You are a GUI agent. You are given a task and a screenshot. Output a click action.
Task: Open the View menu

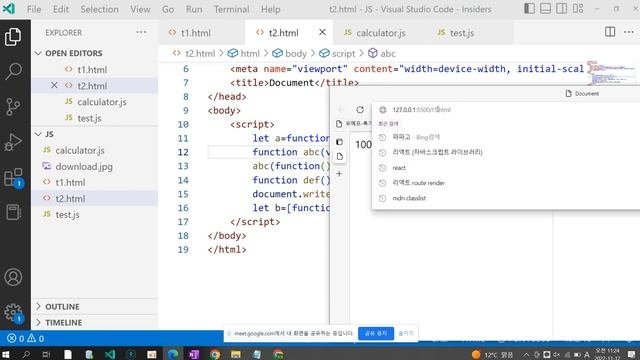(140, 9)
